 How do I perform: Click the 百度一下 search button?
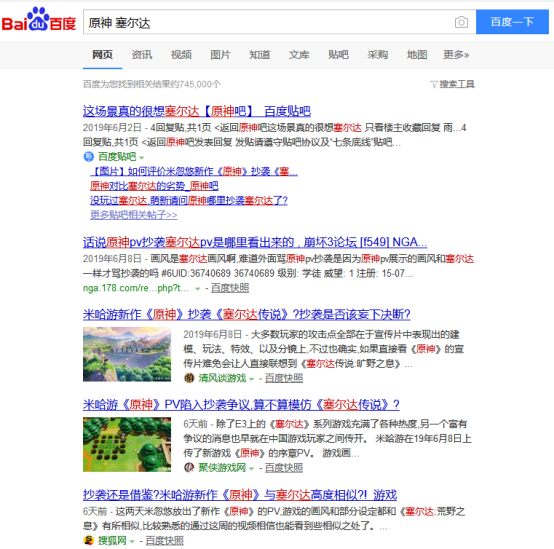pos(512,22)
